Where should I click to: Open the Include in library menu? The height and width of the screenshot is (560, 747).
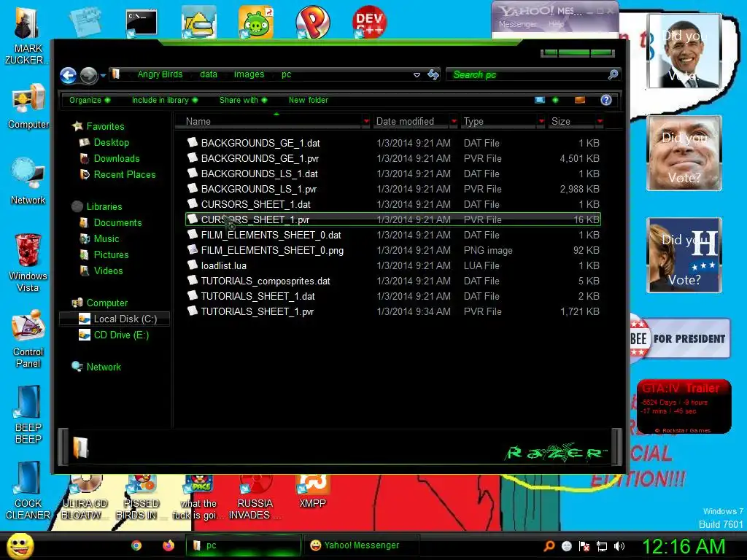click(x=165, y=100)
